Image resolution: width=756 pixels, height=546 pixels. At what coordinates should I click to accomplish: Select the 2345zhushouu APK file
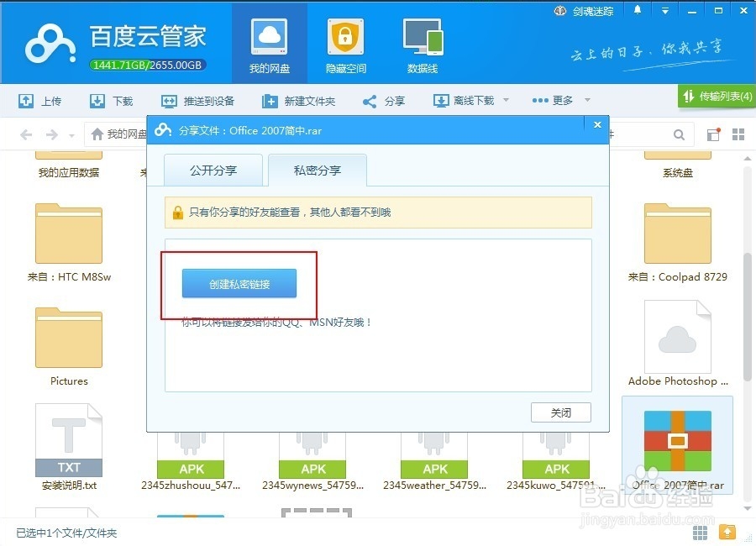[191, 462]
